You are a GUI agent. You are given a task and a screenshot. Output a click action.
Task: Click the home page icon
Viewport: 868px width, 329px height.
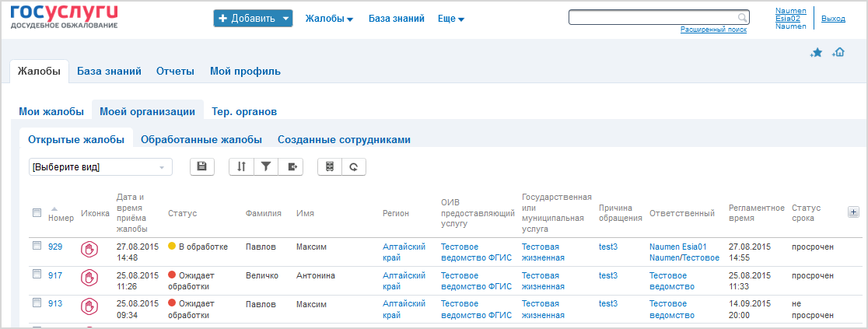(838, 53)
